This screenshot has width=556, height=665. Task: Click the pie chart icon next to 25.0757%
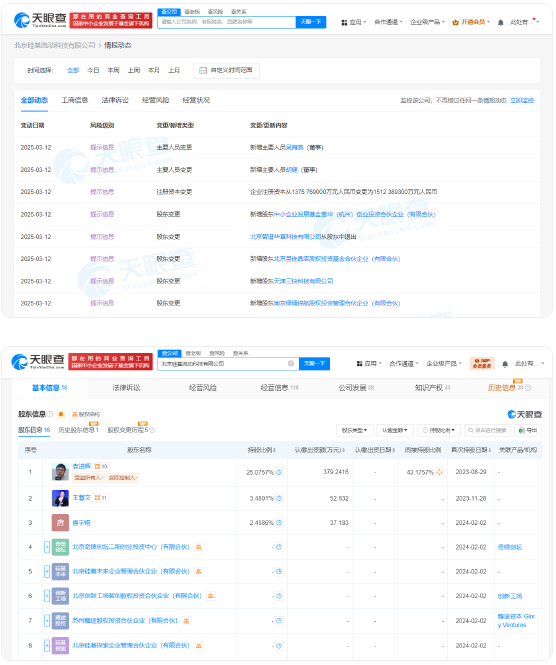(x=279, y=472)
